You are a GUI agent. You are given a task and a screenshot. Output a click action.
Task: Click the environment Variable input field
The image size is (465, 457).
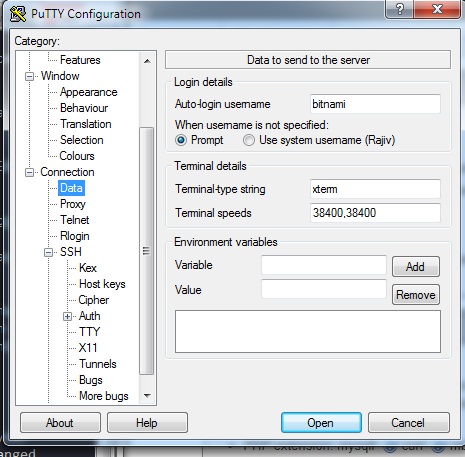(x=324, y=265)
